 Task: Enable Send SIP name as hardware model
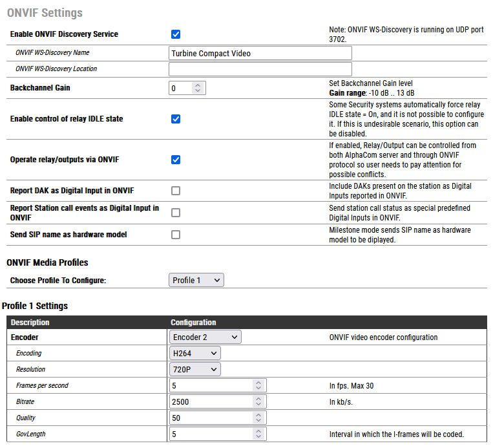(x=176, y=235)
